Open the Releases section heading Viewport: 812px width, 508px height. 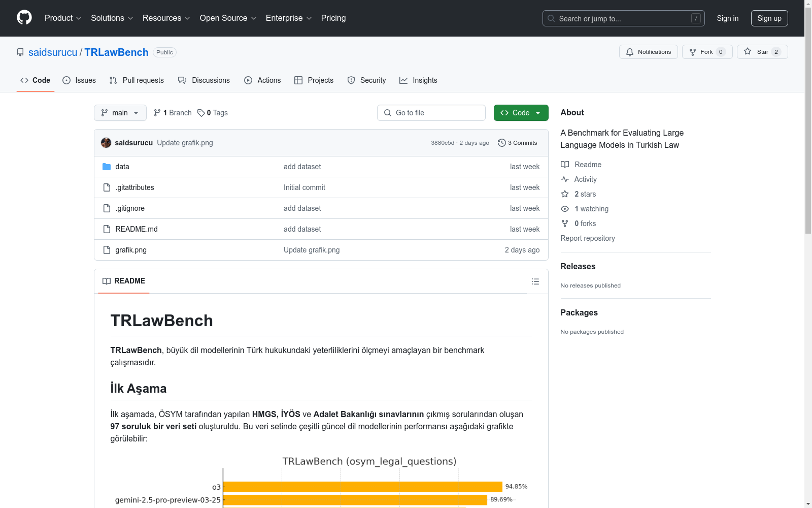[x=578, y=266]
